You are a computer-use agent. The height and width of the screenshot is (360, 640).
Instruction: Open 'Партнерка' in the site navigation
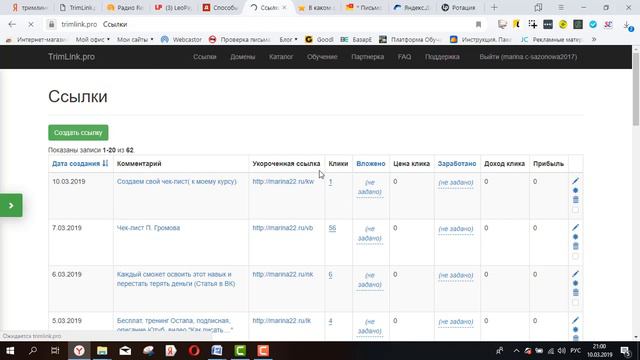coord(367,57)
